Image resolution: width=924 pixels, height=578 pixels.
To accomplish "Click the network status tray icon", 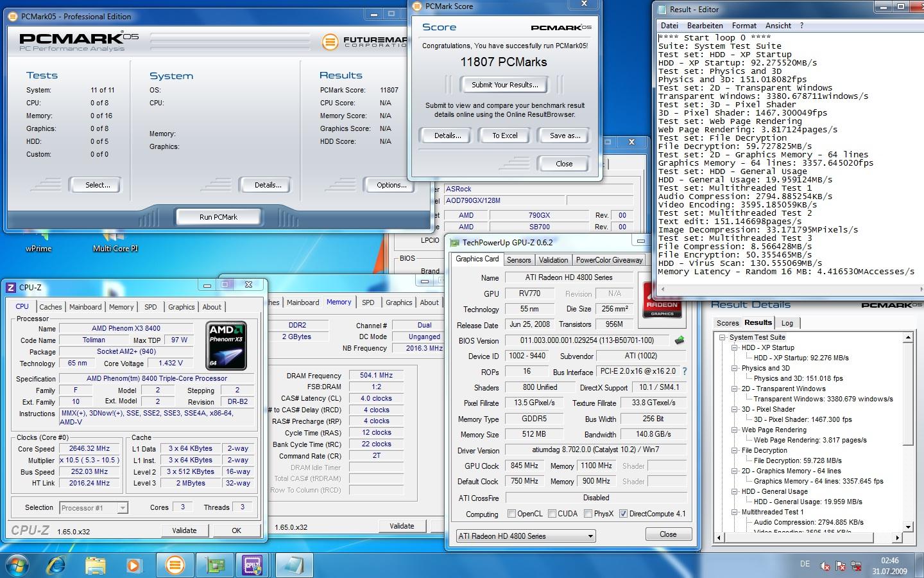I will pos(856,566).
